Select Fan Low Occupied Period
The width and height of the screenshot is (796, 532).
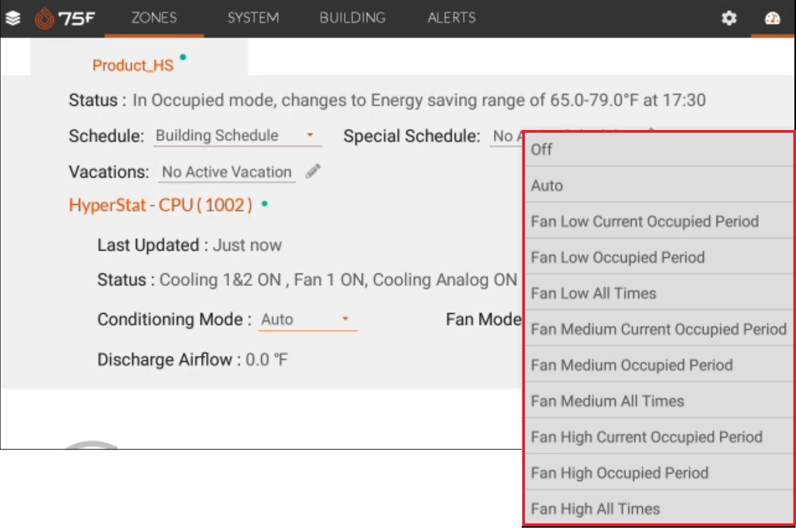pos(659,257)
